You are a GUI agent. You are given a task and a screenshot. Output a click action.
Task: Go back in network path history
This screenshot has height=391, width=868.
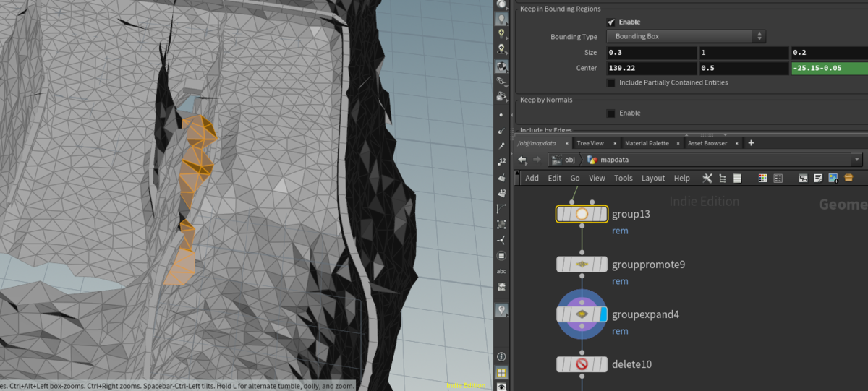[x=522, y=160]
